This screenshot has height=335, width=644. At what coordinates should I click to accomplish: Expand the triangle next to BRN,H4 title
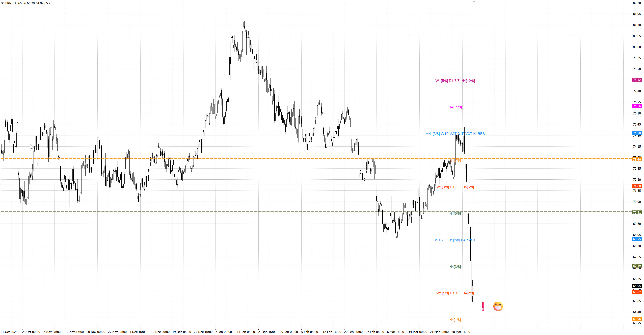pyautogui.click(x=3, y=3)
